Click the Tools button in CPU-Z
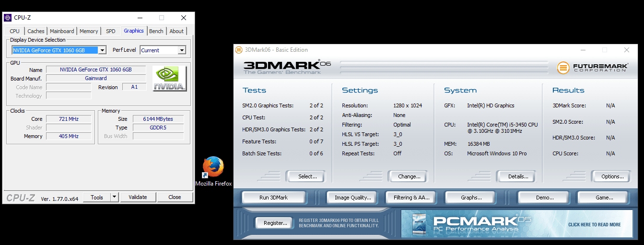The width and height of the screenshot is (644, 245). [97, 197]
